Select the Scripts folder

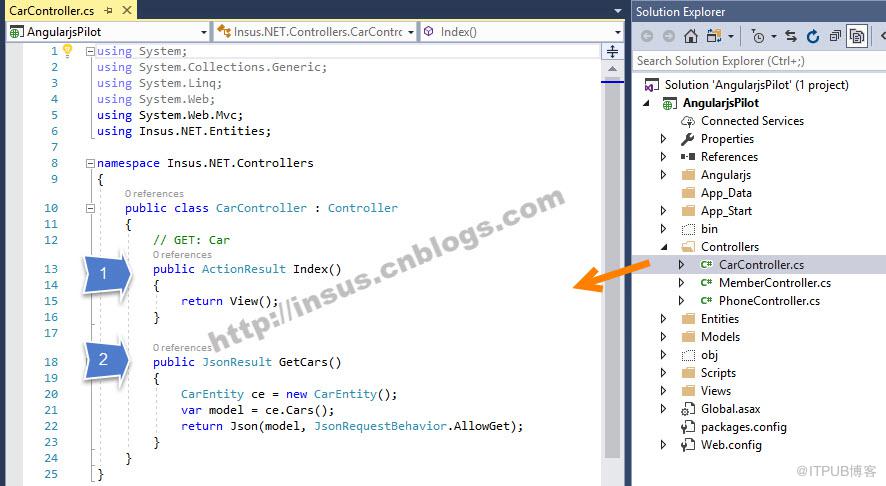point(718,373)
